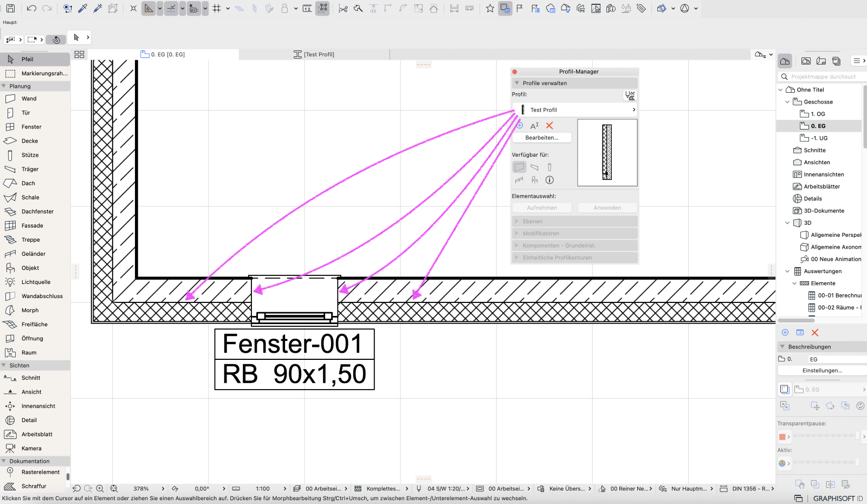Activate the Morph tool

click(35, 310)
